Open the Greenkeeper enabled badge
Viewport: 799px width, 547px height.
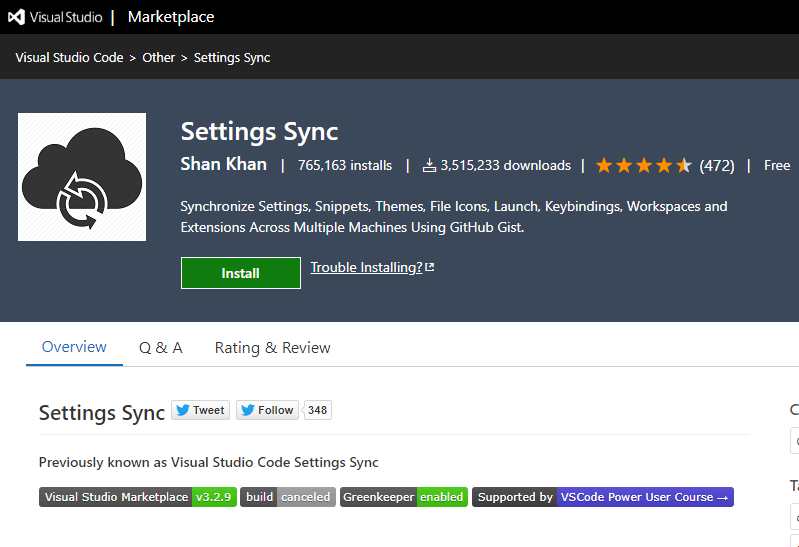[x=404, y=497]
